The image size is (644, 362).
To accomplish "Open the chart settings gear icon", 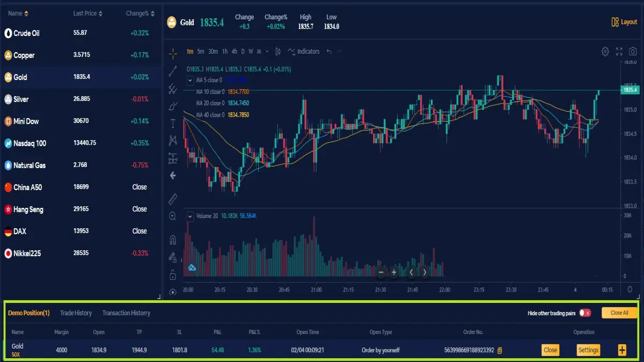I will click(605, 52).
